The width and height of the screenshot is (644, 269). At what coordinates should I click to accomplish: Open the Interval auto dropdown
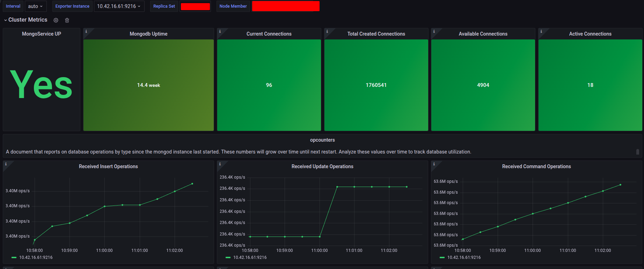[x=36, y=6]
